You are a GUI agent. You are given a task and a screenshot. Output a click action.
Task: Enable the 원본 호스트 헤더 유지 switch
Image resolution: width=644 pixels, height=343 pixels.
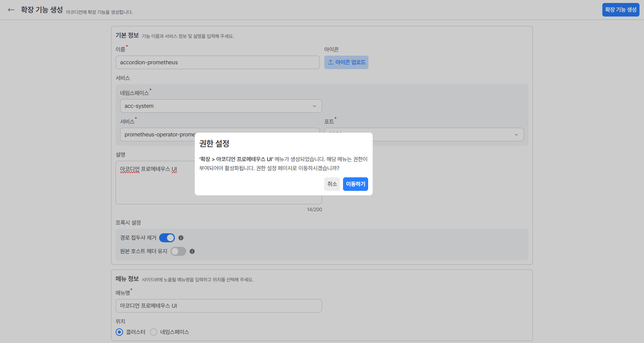[x=178, y=251]
